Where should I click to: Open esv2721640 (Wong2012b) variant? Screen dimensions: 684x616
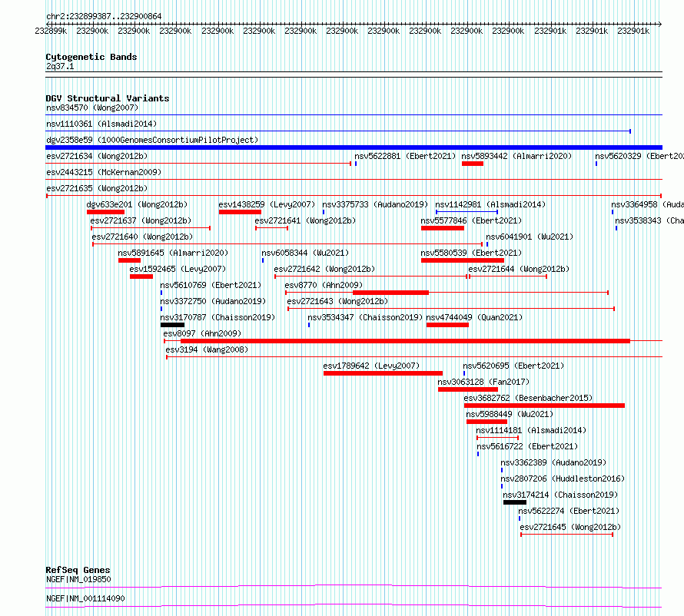(x=142, y=237)
